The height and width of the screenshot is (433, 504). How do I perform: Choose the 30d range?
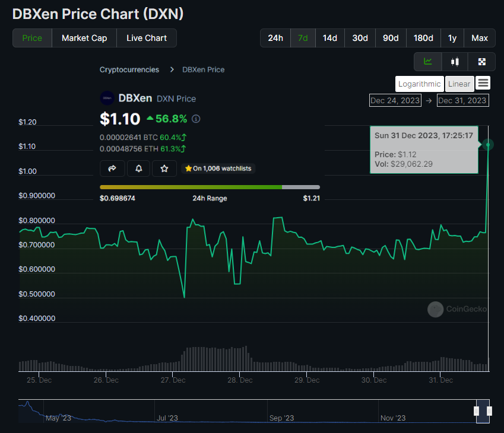pos(360,38)
